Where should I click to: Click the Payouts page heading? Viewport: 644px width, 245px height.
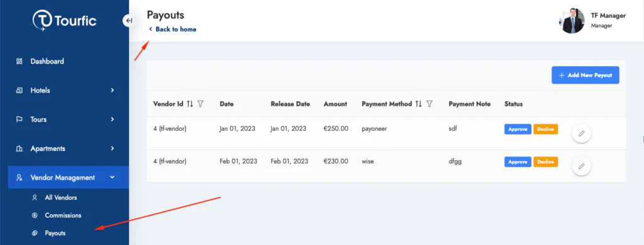tap(165, 14)
